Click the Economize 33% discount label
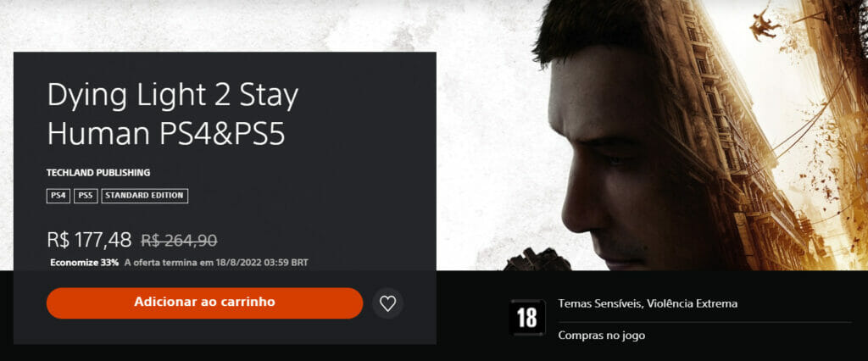Viewport: 868px width, 361px height. [x=84, y=263]
